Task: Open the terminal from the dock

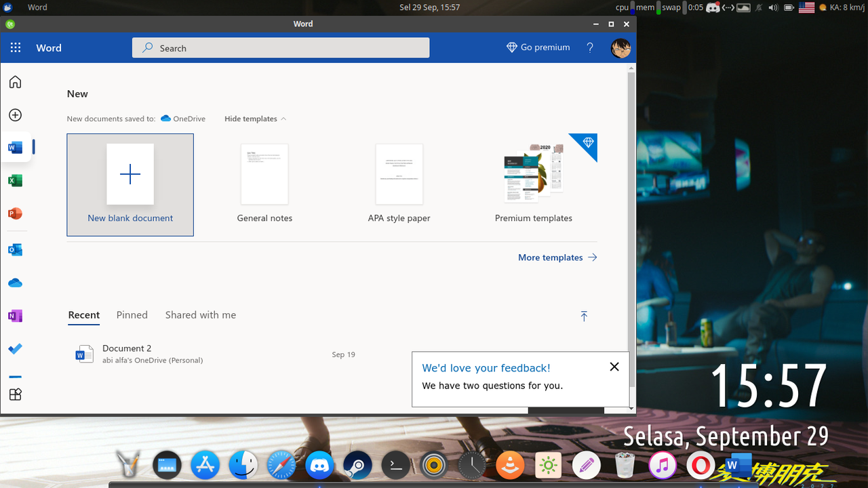Action: tap(395, 466)
